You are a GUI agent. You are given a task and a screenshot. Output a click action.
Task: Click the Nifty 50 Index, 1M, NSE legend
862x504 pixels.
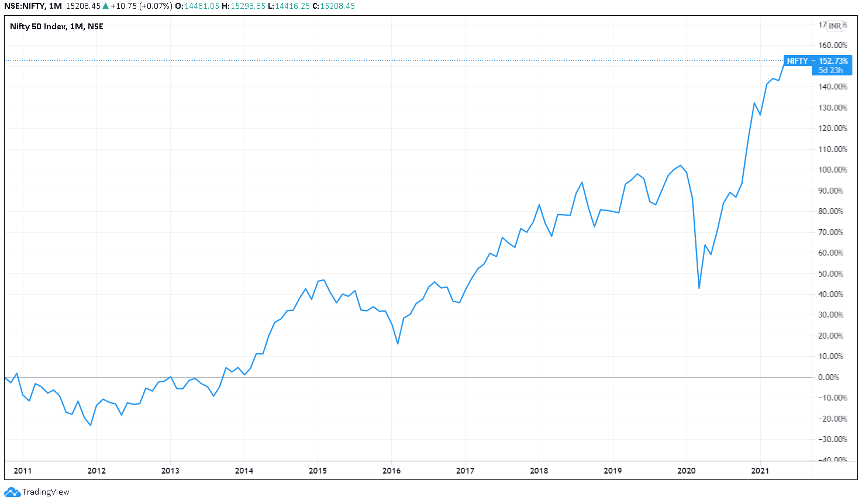[x=57, y=26]
